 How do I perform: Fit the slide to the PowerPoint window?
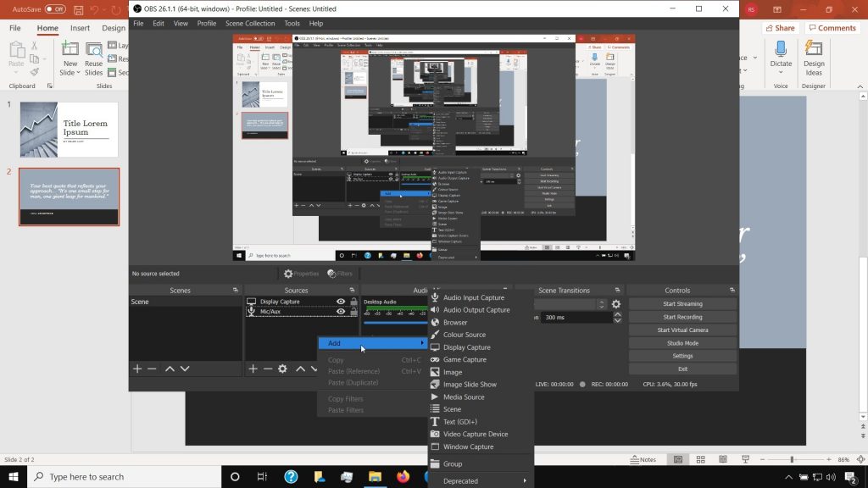(x=861, y=459)
